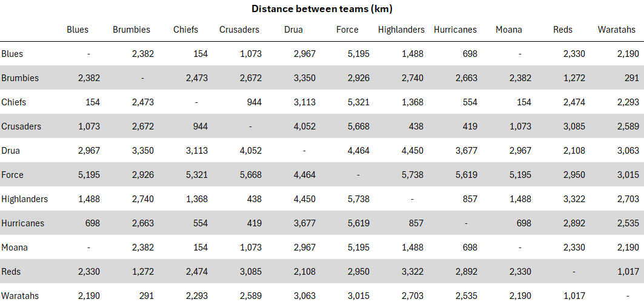Select Waratahs row's Reds distance cell
The width and height of the screenshot is (644, 308).
[x=574, y=296]
